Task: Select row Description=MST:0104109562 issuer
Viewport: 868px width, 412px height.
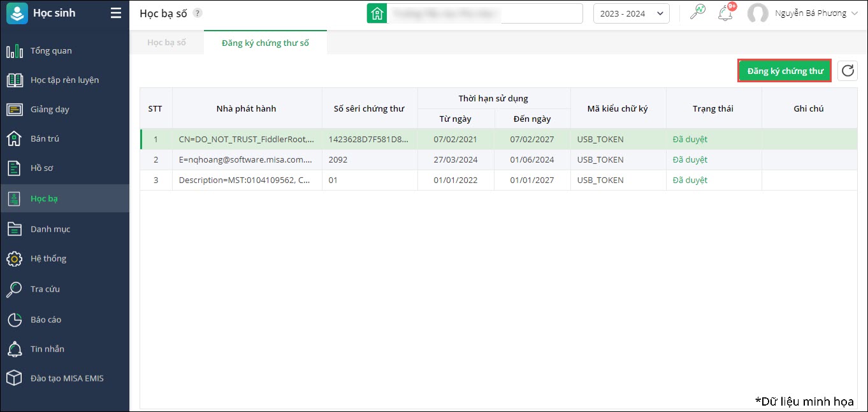Action: click(247, 180)
